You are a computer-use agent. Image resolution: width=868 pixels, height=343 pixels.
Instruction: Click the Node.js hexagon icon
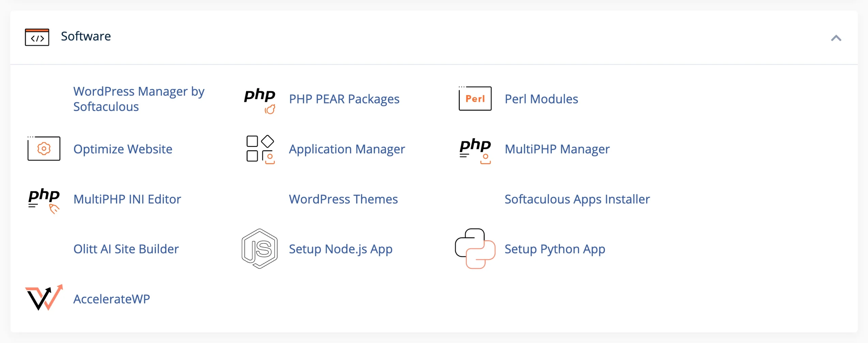pyautogui.click(x=260, y=249)
